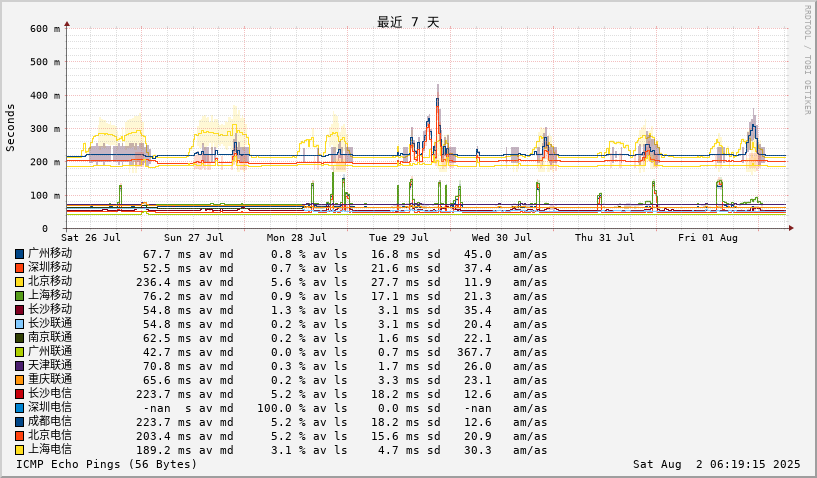Click the Thu 31 Jul date label
Image resolution: width=817 pixels, height=478 pixels.
604,238
